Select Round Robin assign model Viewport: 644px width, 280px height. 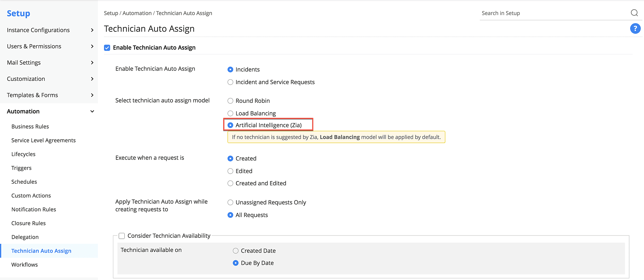click(x=230, y=101)
